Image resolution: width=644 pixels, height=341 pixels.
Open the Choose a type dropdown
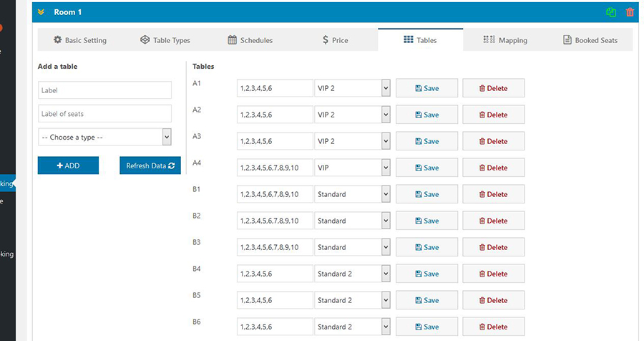(104, 137)
